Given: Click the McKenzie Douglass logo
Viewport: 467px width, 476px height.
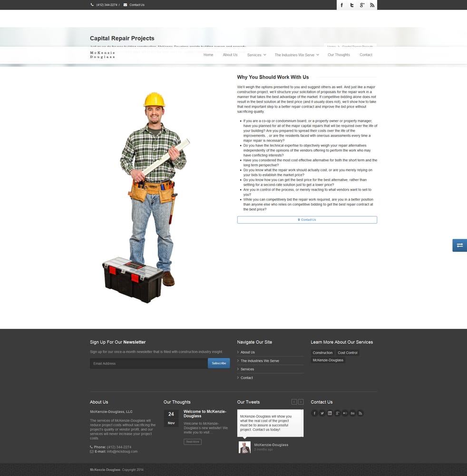Looking at the screenshot, I should [x=103, y=55].
